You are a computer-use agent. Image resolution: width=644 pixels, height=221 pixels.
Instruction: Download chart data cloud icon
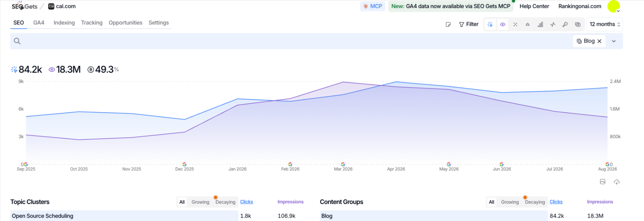tap(617, 182)
